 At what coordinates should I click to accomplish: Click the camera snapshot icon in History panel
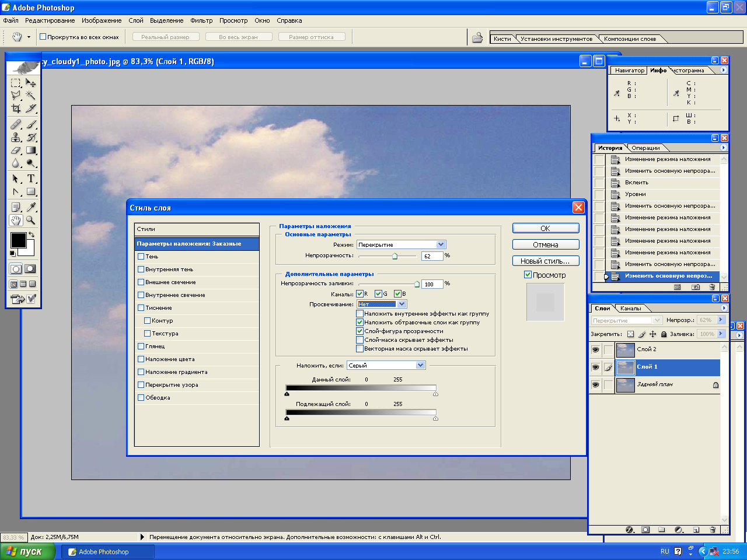(x=695, y=287)
